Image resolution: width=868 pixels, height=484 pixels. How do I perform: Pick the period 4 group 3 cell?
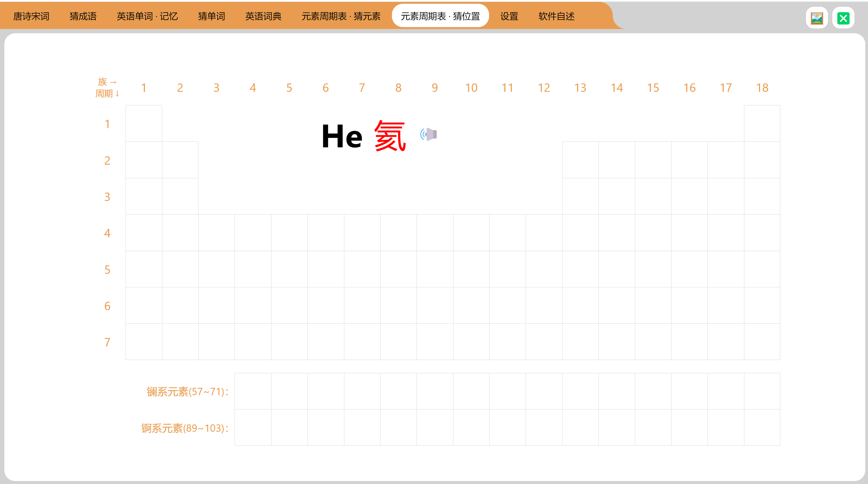(217, 233)
